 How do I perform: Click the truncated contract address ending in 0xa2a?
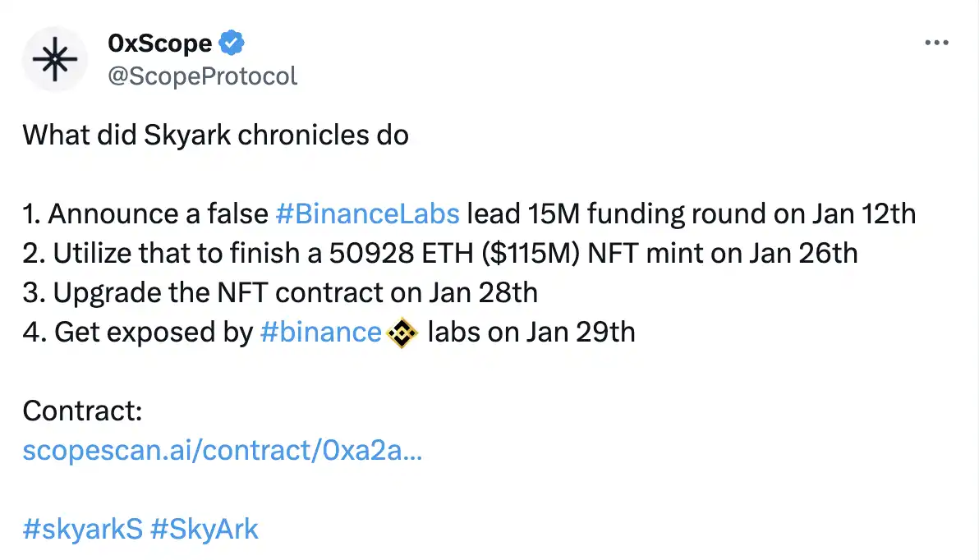click(x=222, y=450)
